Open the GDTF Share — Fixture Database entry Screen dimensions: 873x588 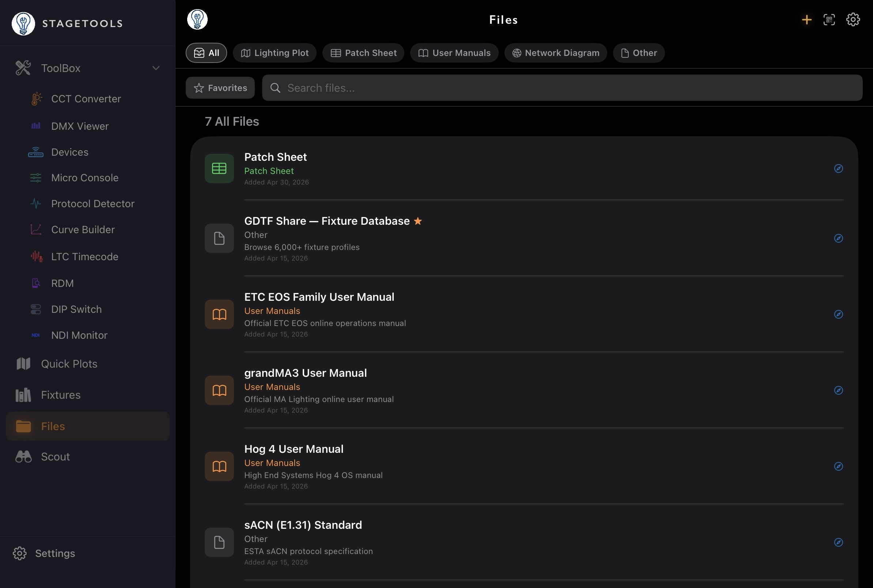524,238
